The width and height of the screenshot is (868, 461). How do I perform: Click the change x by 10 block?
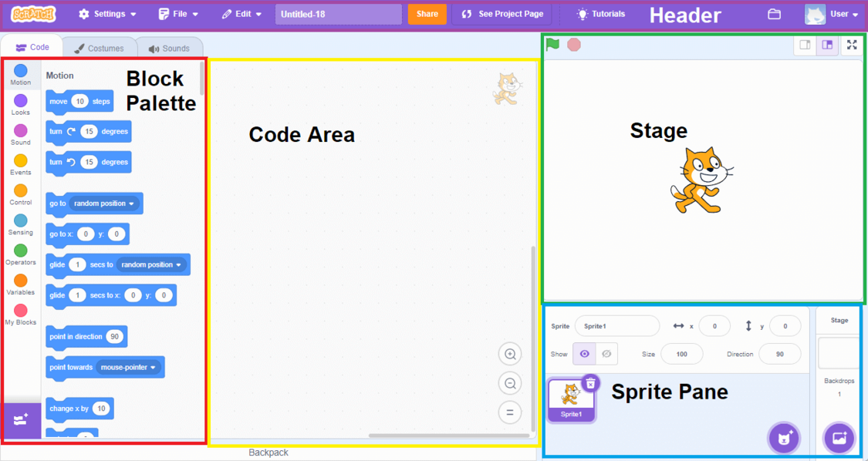click(x=79, y=409)
